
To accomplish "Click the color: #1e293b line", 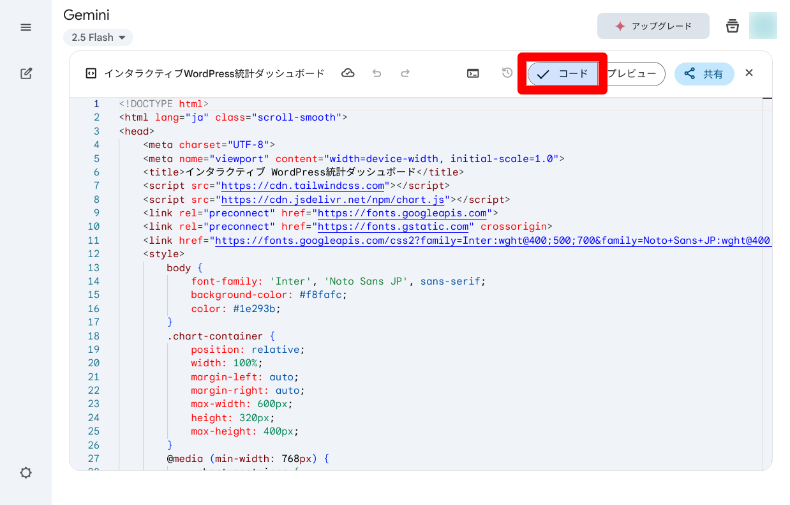I will tap(235, 309).
